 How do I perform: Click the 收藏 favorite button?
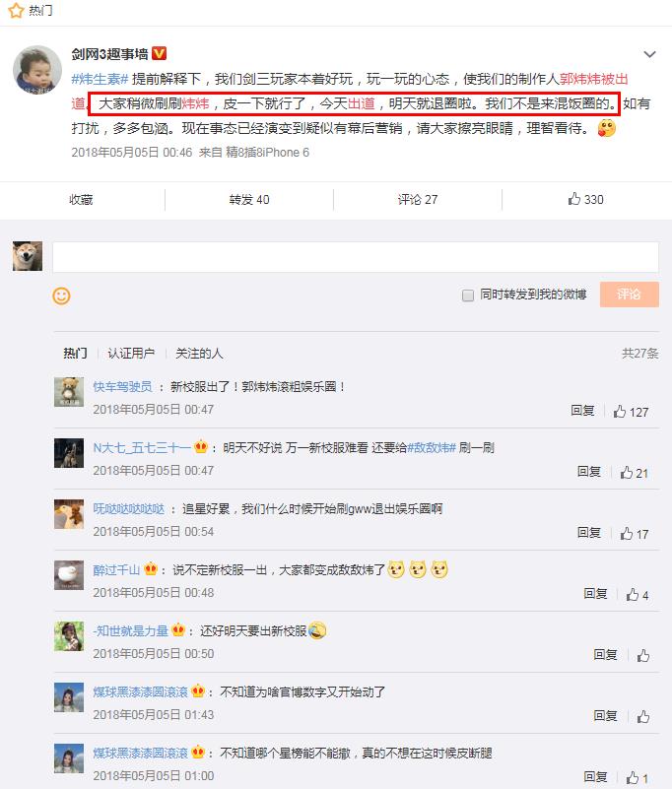click(x=81, y=200)
